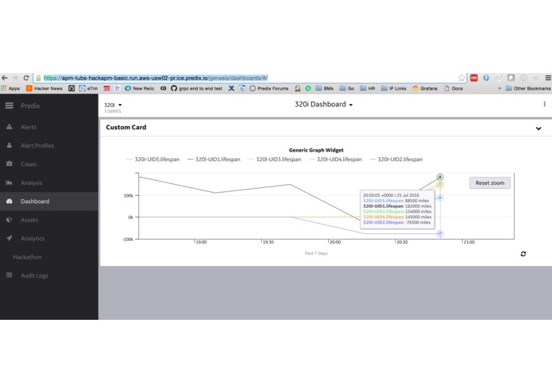
Task: Open the IP Links bookmark folder
Action: (x=394, y=88)
